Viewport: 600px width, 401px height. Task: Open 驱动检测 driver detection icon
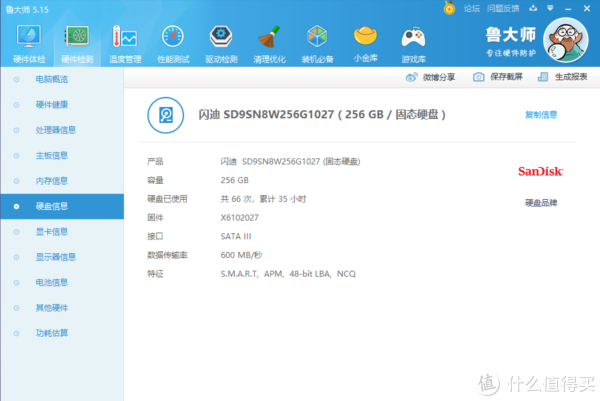click(x=221, y=37)
